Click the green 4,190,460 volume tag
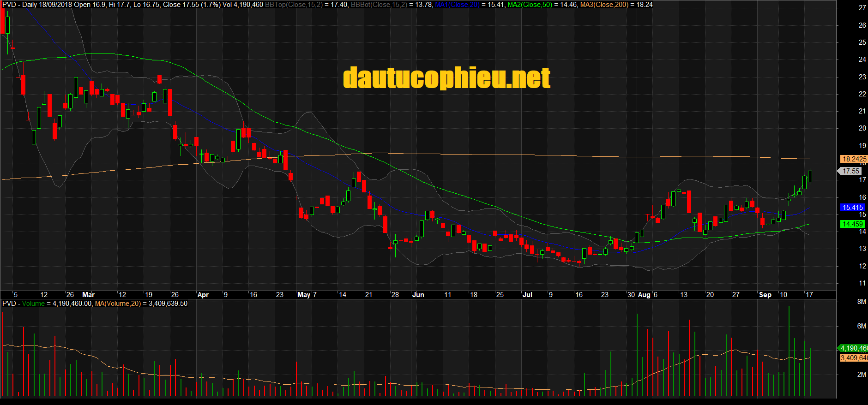 (854, 348)
